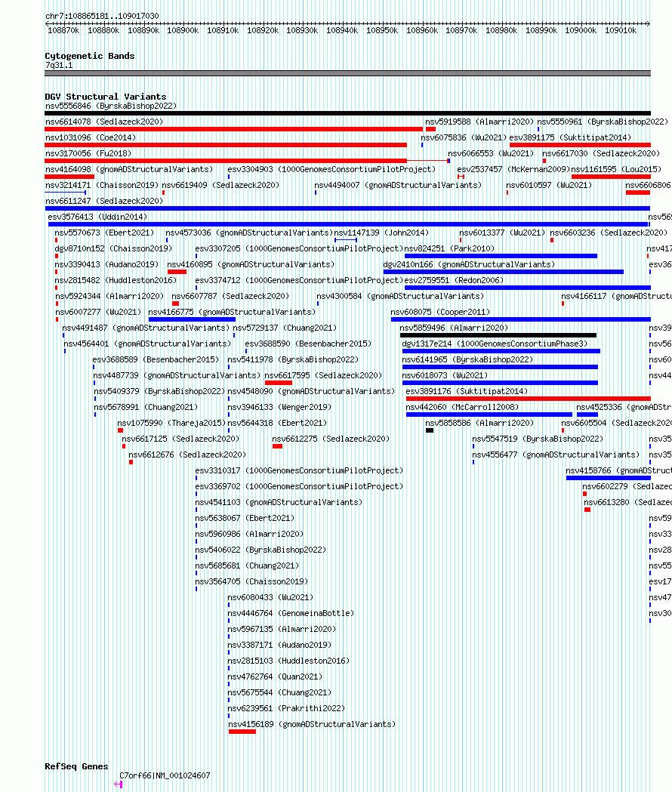
Task: Open nsv1161595 (Lou2015) variant
Action: 616,169
